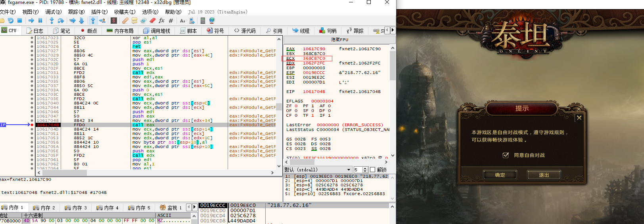Click the restart program toolbar icon
This screenshot has width=644, height=224.
click(11, 21)
